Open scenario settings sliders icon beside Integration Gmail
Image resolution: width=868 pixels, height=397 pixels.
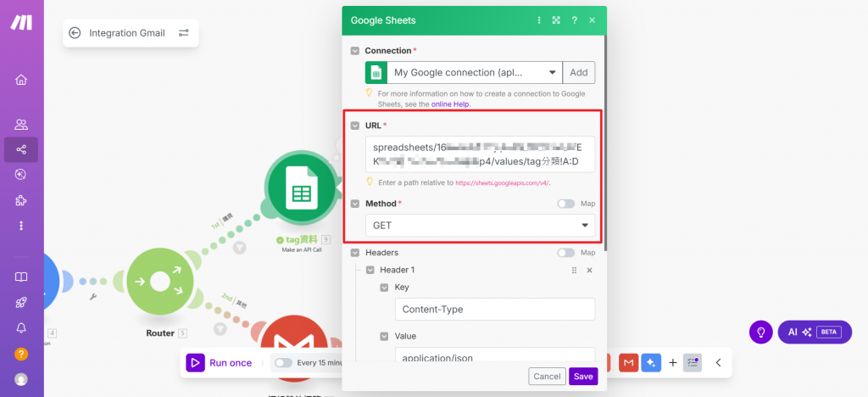coord(184,33)
